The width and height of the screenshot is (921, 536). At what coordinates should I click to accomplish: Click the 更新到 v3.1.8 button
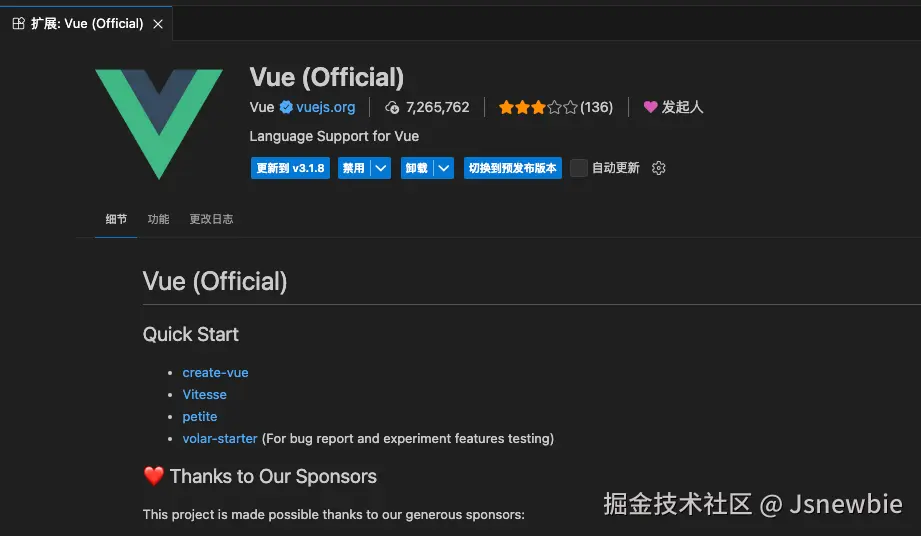290,168
